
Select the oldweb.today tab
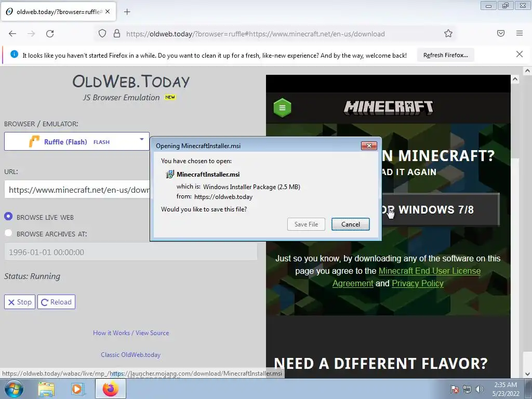[x=58, y=11]
